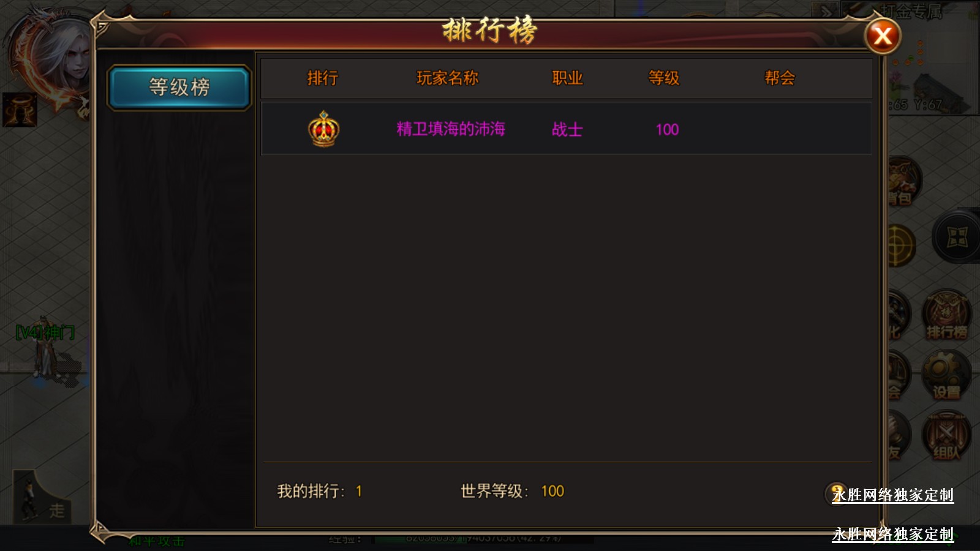Screen dimensions: 980x551
Task: Click the buff icon under portrait
Action: (20, 110)
